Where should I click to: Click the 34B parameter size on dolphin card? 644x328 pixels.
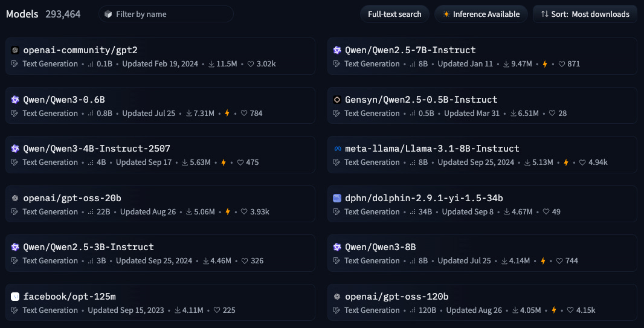pyautogui.click(x=425, y=212)
